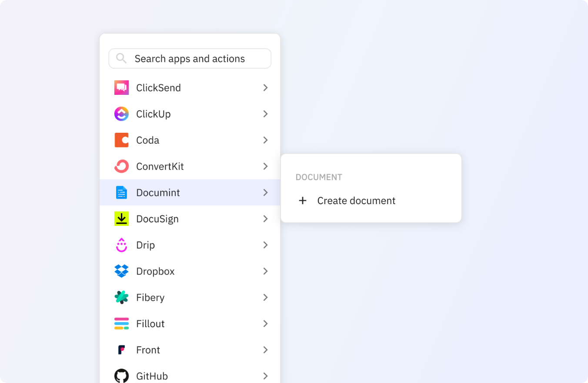Expand the Drip chevron arrow
Screen dimensions: 588x383
265,245
